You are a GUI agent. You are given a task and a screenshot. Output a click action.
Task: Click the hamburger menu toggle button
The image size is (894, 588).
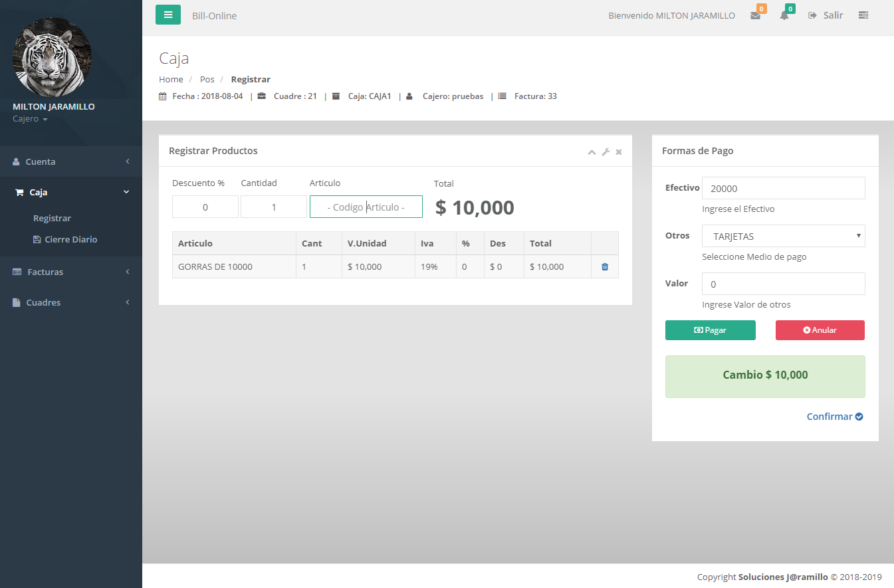click(168, 15)
